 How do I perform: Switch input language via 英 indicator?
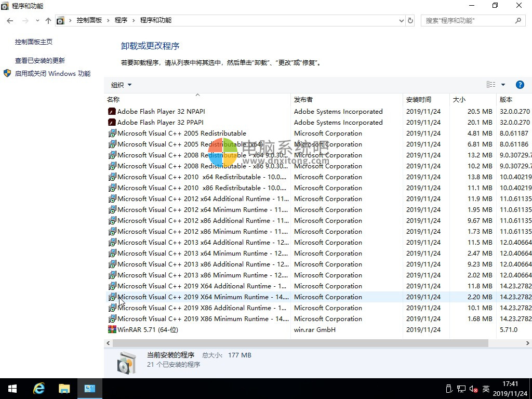tap(486, 389)
